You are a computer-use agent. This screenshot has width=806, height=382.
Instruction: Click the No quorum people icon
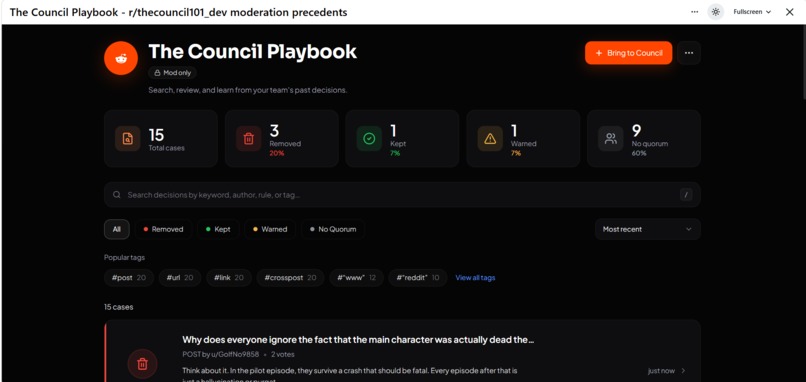[x=611, y=138]
